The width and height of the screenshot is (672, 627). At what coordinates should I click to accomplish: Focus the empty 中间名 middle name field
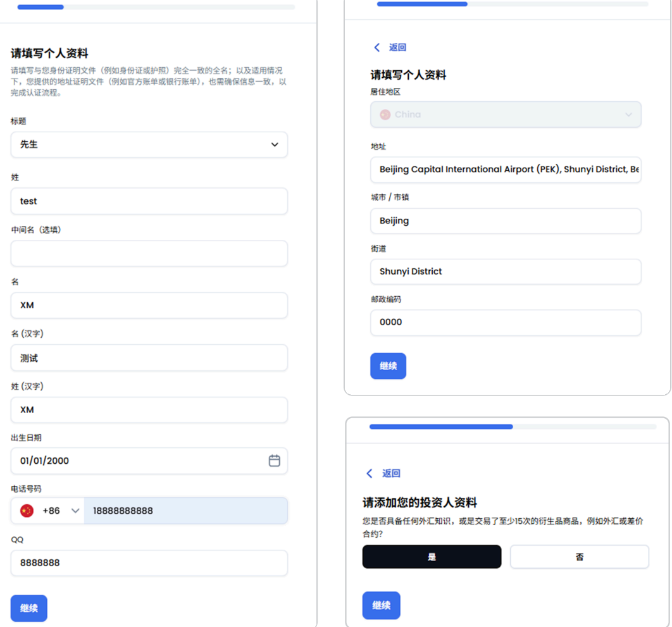149,253
